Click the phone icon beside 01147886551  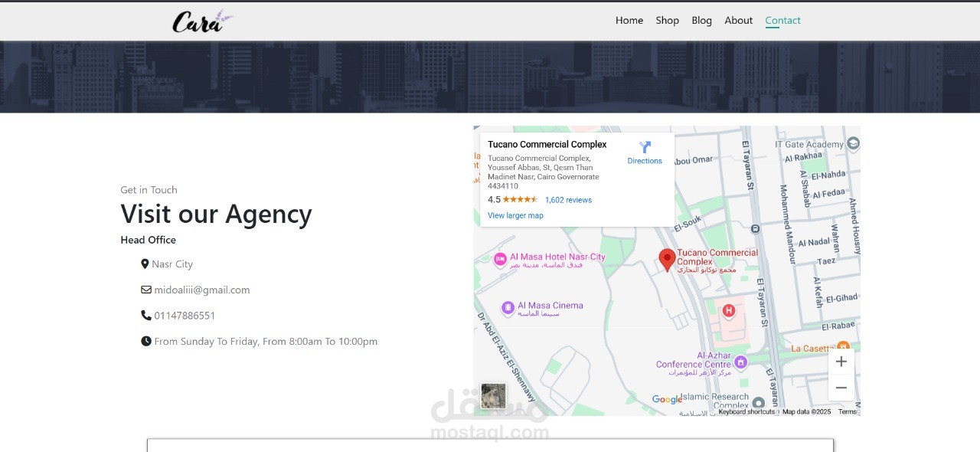pos(146,316)
